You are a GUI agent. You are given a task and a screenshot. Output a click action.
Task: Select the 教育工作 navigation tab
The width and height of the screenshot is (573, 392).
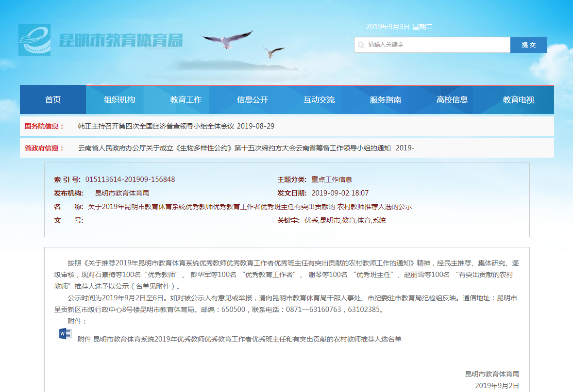click(x=186, y=100)
